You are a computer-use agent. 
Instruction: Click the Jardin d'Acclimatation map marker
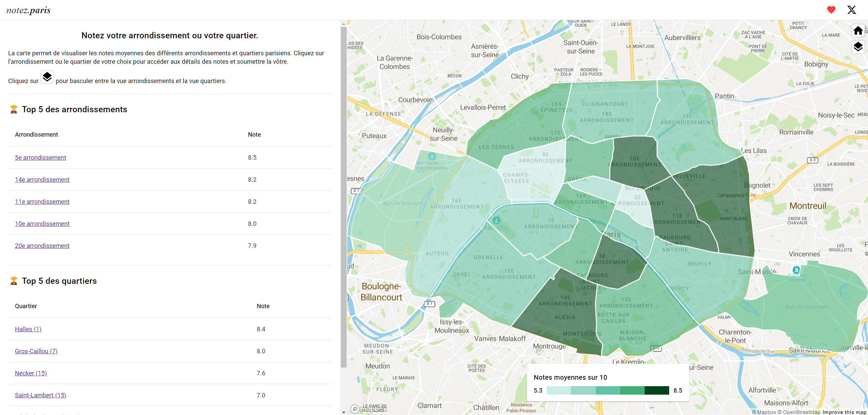tap(432, 156)
